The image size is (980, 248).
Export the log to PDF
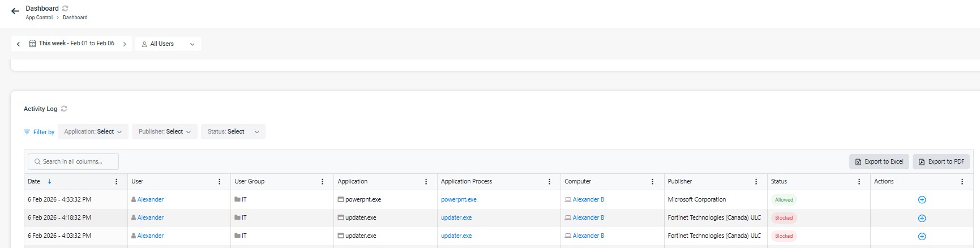click(941, 162)
